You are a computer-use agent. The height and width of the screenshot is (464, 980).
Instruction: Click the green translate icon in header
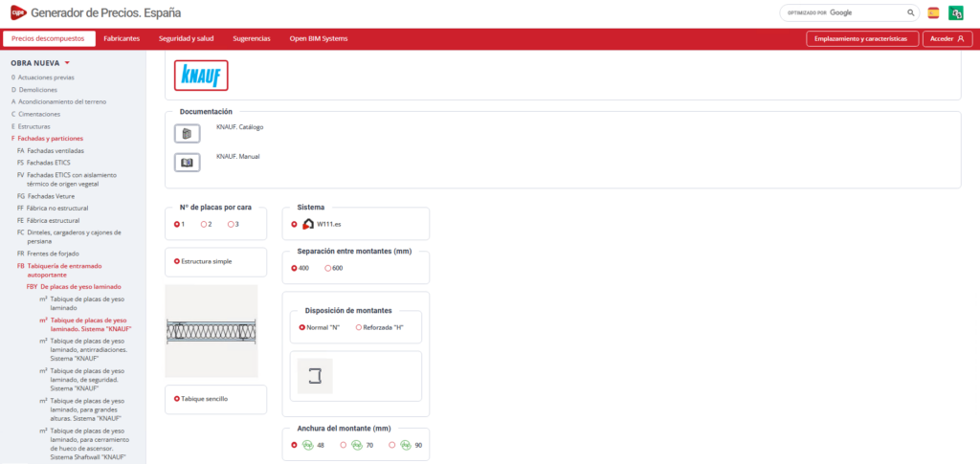[955, 12]
